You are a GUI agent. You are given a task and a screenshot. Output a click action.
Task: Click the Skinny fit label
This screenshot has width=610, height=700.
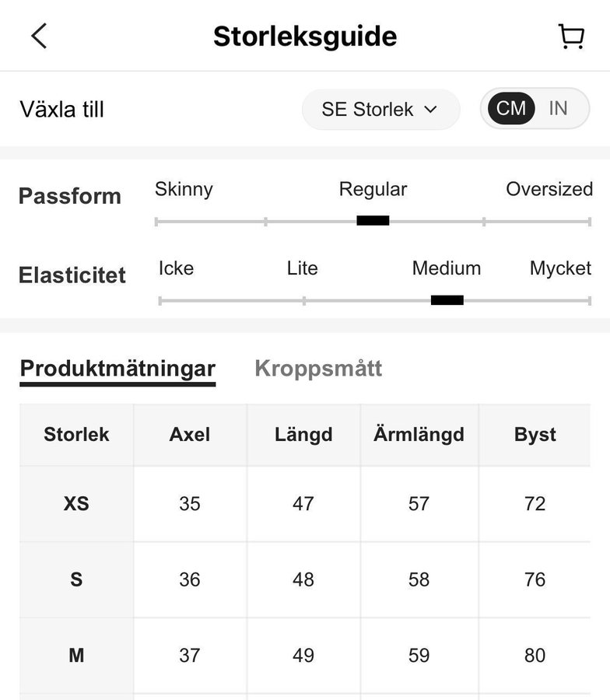[x=184, y=189]
